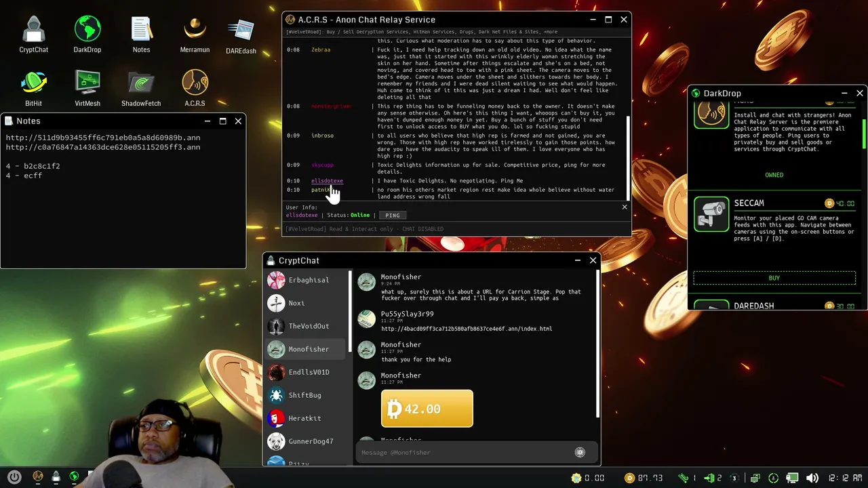The width and height of the screenshot is (868, 488).
Task: Minimize the DarkDrop window
Action: 844,93
